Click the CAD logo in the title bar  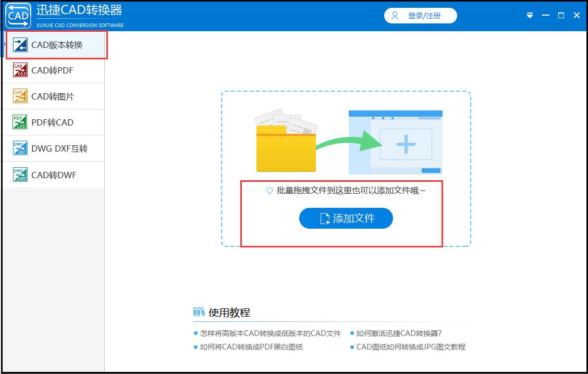[x=17, y=15]
